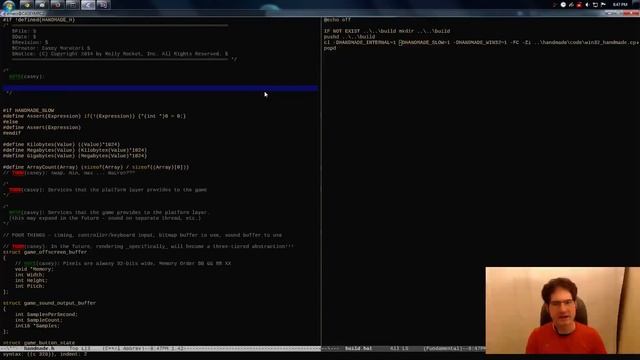This screenshot has width=640, height=360.
Task: Click the red square tray icon
Action: point(579,5)
